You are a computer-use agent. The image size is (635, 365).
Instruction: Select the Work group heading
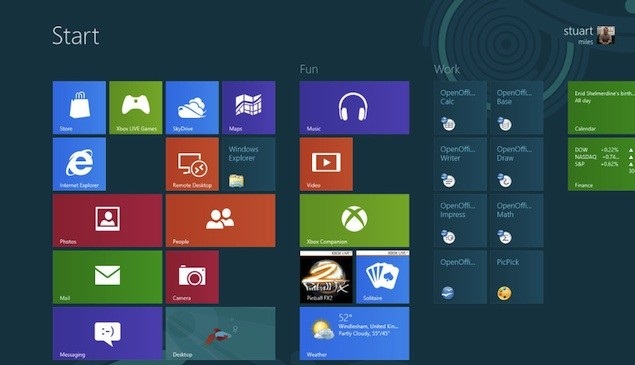(x=447, y=69)
